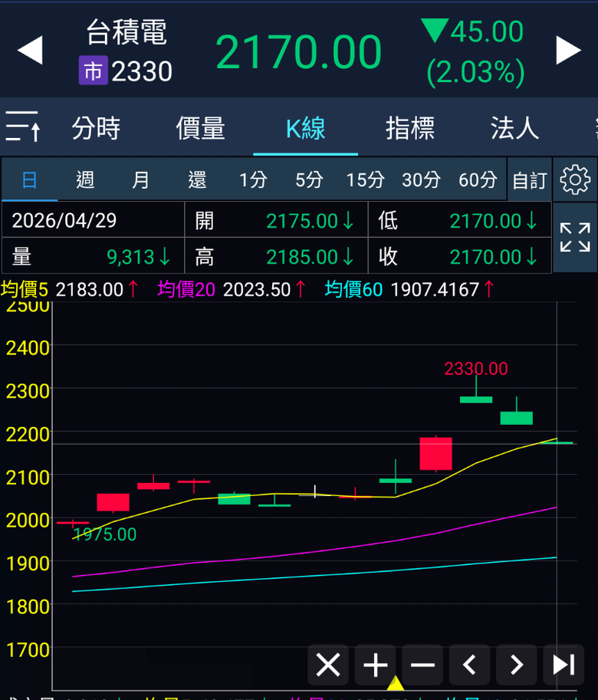Select 月 monthly period

click(140, 180)
